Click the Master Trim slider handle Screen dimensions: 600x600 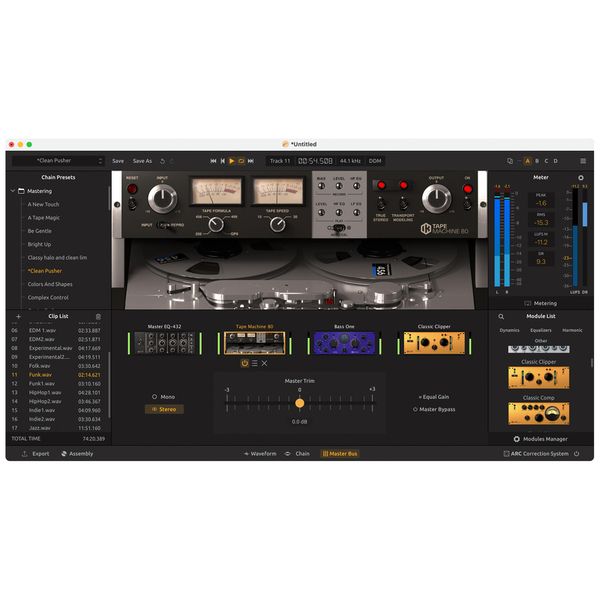point(300,403)
